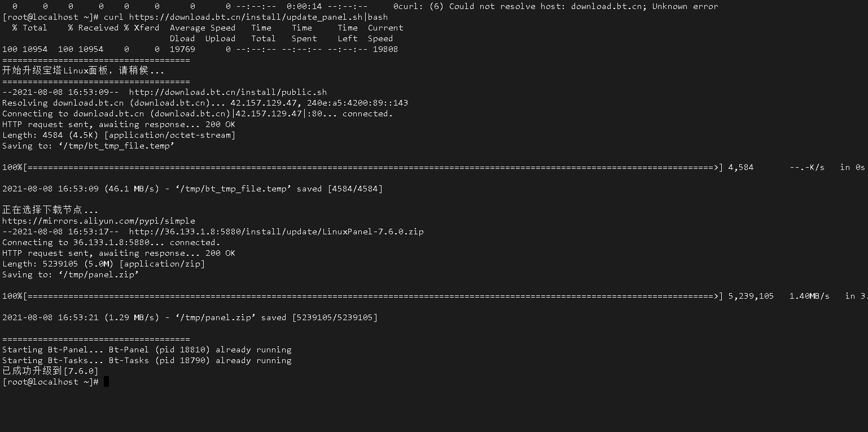Click the Bt-Tasks pid 18790 status line

pos(147,360)
